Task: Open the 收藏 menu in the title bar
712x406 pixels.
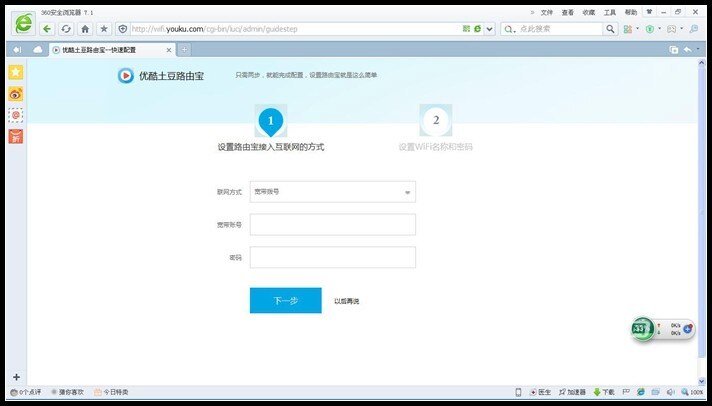Action: pyautogui.click(x=588, y=12)
